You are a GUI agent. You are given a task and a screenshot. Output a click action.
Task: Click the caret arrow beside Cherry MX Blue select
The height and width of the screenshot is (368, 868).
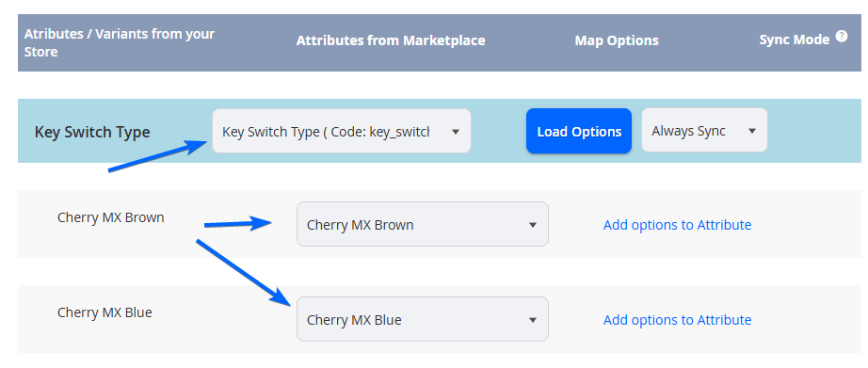(x=533, y=320)
